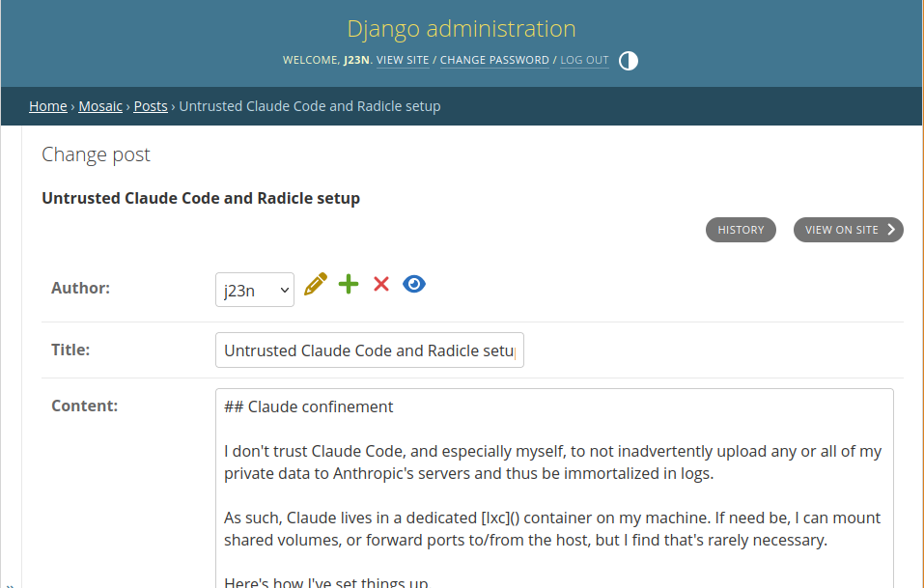Log out of Django administration

(x=584, y=61)
